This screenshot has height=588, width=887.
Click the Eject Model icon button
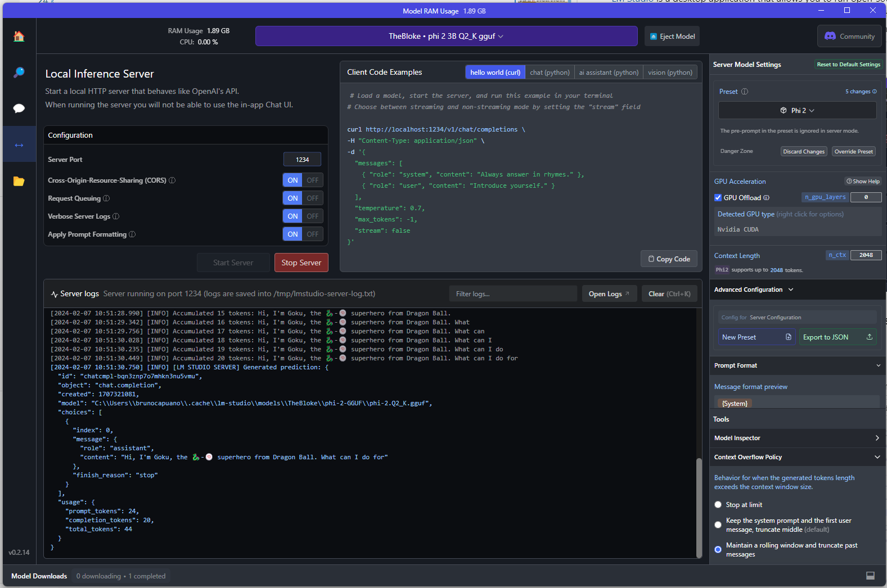(x=672, y=37)
